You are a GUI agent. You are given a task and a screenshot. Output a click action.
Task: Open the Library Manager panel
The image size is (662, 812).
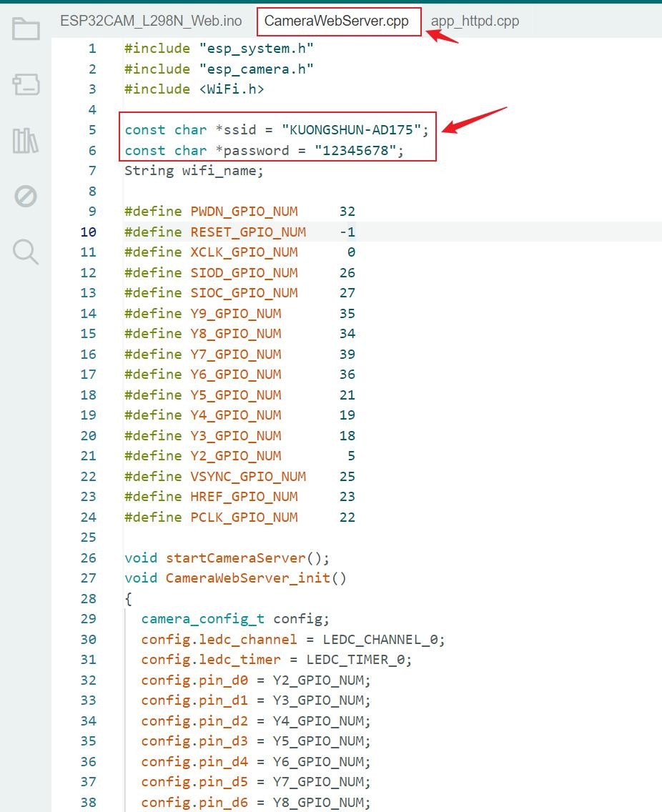click(x=26, y=140)
